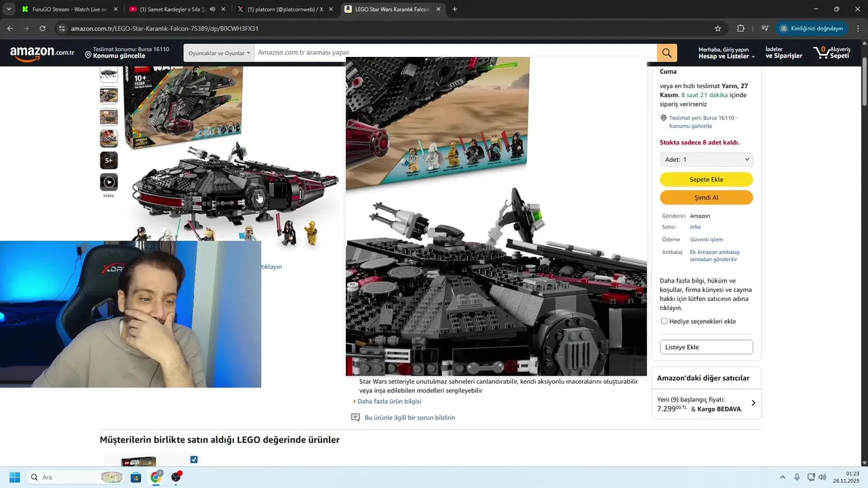
Task: Open Chrome from the taskbar
Action: [x=156, y=477]
